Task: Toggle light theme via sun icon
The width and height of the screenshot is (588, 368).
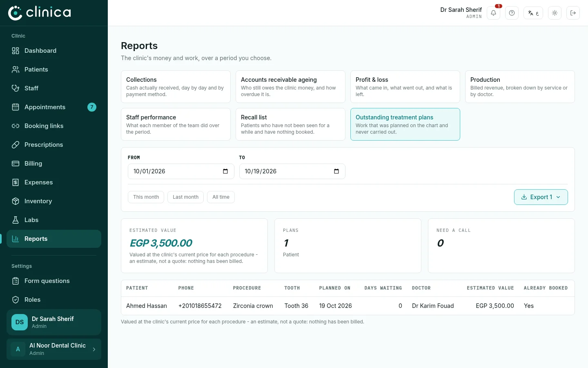Action: [555, 13]
